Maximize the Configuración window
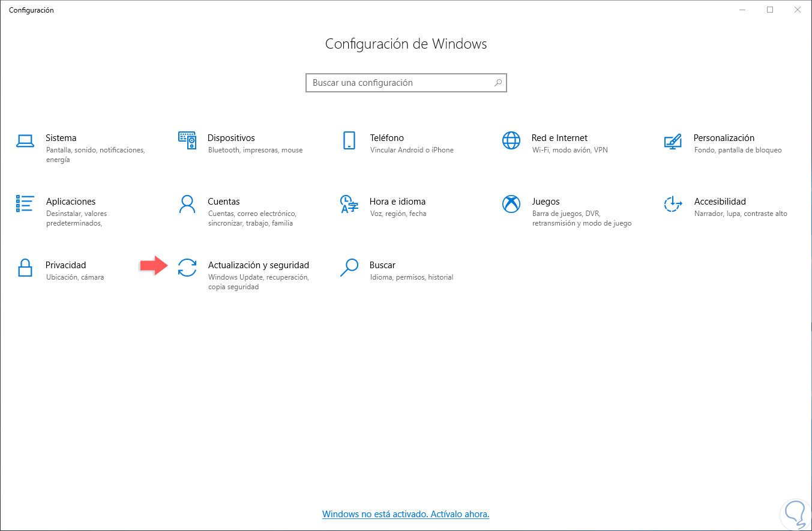The image size is (812, 531). pyautogui.click(x=770, y=10)
